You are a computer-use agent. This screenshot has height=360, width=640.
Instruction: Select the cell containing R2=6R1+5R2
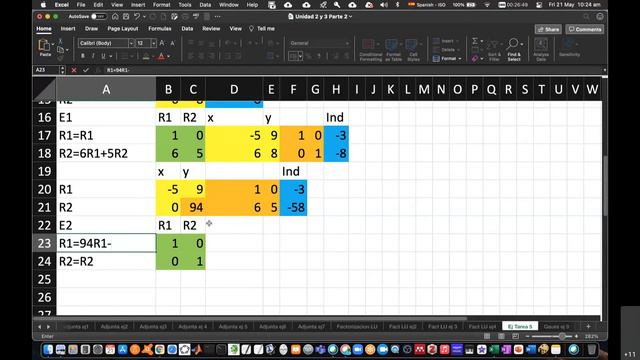106,153
